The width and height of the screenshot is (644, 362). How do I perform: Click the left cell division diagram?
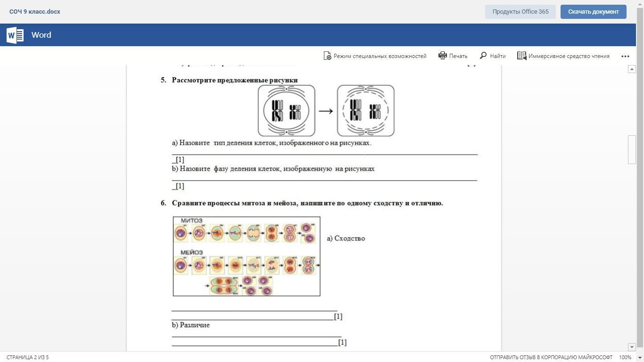click(x=286, y=111)
